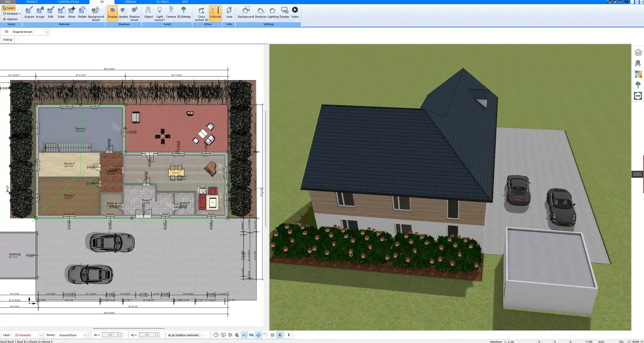Toggle north arrow display in status bar
644x343 pixels.
[280, 335]
